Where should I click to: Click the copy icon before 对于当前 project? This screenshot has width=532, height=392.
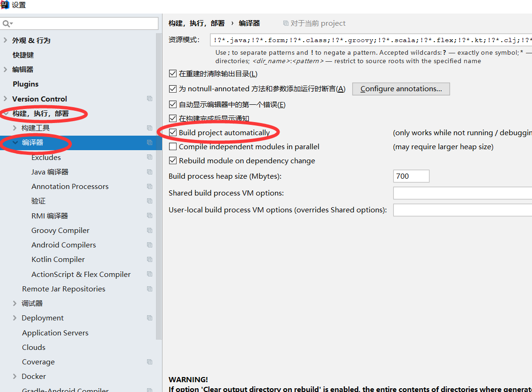coord(286,23)
